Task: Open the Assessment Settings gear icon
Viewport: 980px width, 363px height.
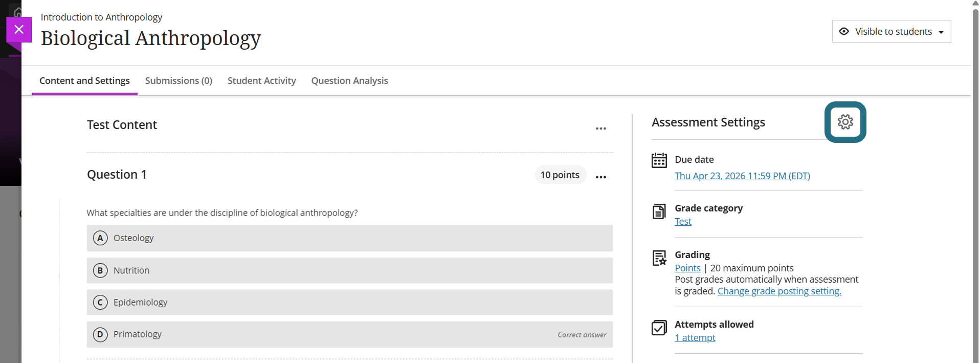Action: pos(845,122)
